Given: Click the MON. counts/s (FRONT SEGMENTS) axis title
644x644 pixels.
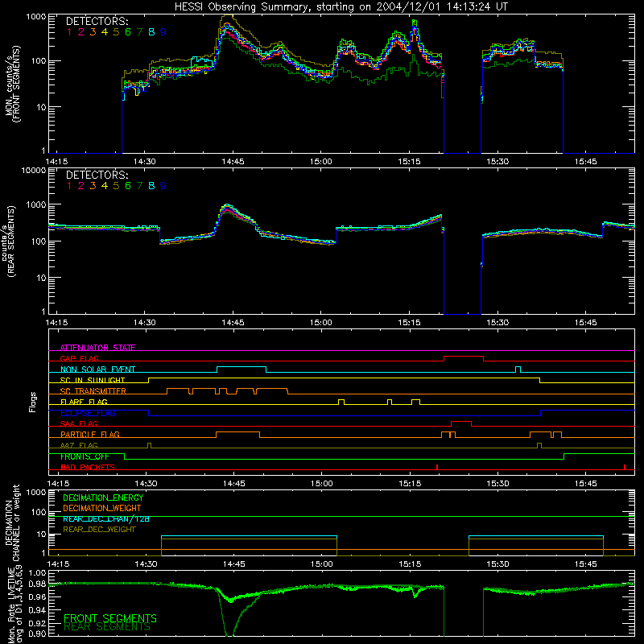Looking at the screenshot, I should [x=13, y=84].
